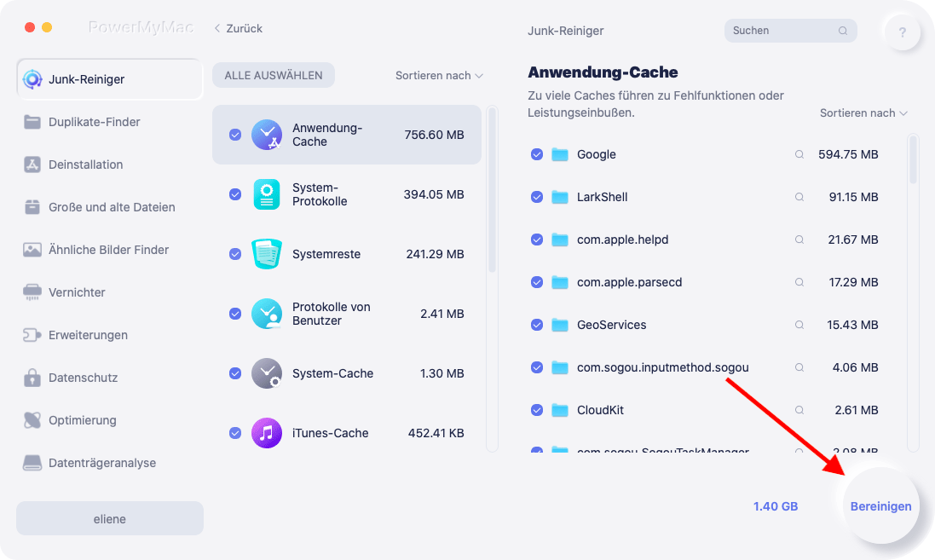Image resolution: width=935 pixels, height=560 pixels.
Task: Click the magnifier next to com.apple.parsecd
Action: (799, 282)
